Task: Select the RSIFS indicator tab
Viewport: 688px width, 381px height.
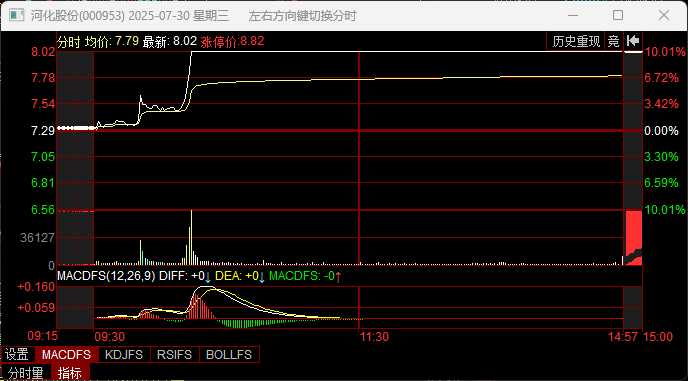Action: (175, 355)
